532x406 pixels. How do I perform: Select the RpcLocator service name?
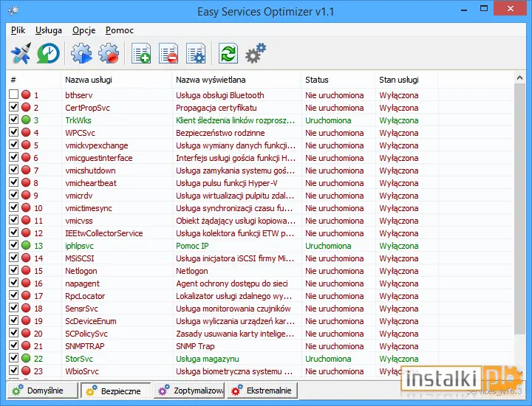coord(85,296)
